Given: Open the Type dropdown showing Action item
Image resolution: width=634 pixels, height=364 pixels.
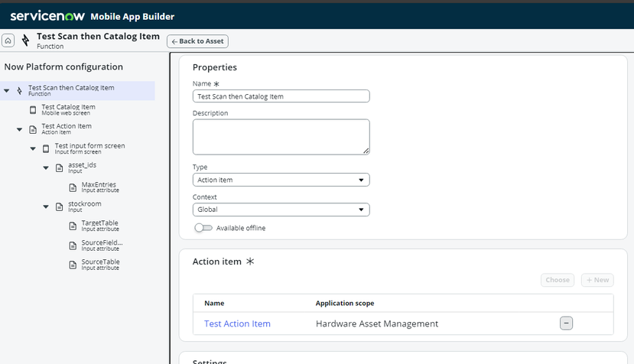Looking at the screenshot, I should pyautogui.click(x=281, y=180).
